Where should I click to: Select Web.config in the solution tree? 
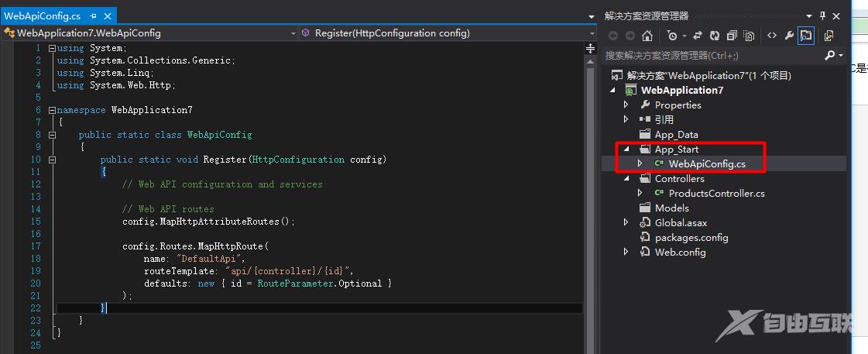(680, 253)
